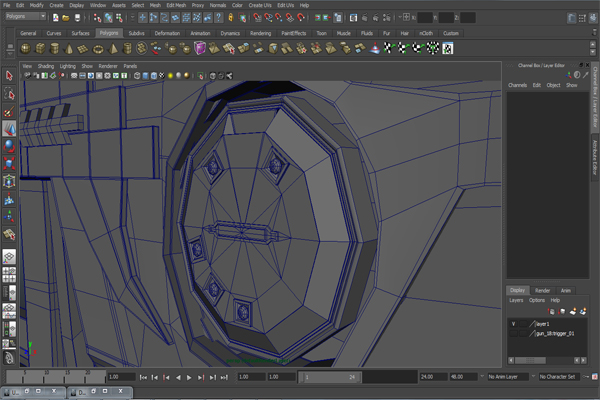Click the range slider bar
The height and width of the screenshot is (400, 600).
[330, 377]
